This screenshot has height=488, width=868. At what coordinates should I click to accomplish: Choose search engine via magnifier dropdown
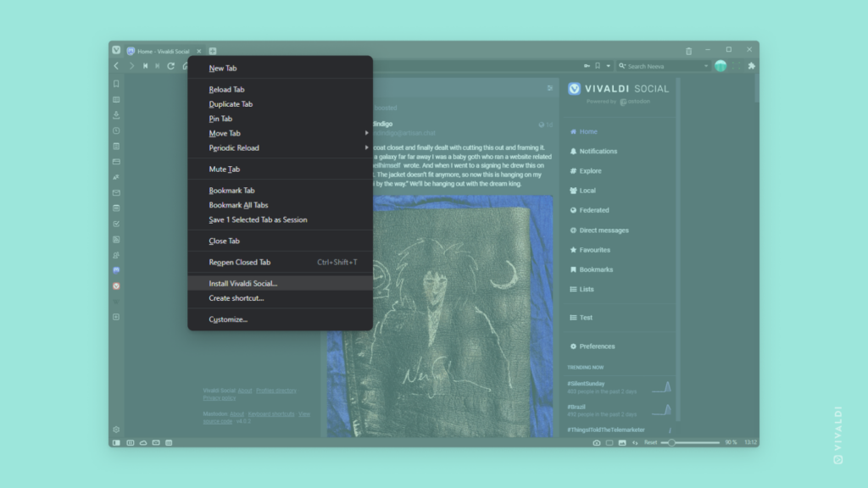pos(621,66)
